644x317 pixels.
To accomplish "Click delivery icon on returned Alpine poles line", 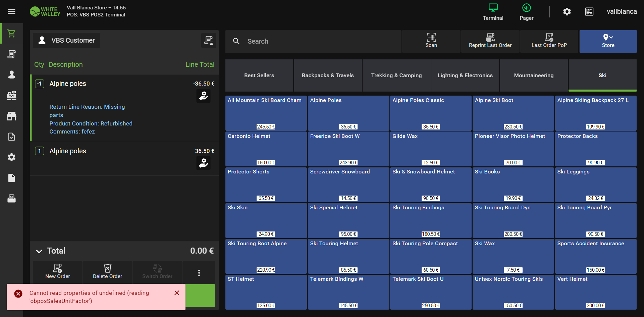I will [203, 96].
